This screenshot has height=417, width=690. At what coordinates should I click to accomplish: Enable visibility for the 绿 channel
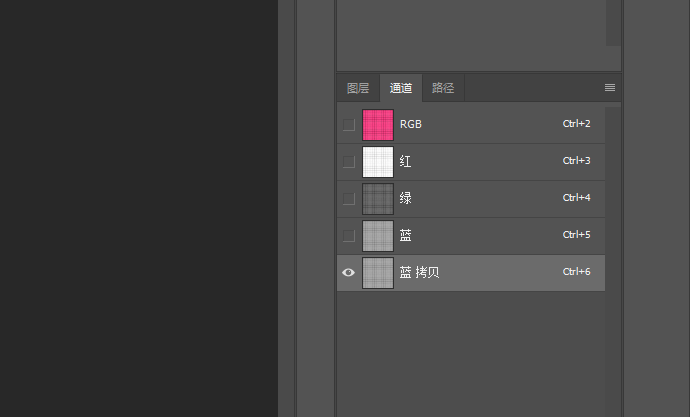(x=348, y=199)
